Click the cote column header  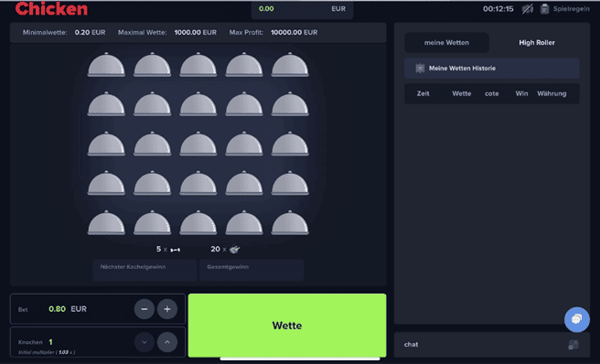click(x=492, y=93)
